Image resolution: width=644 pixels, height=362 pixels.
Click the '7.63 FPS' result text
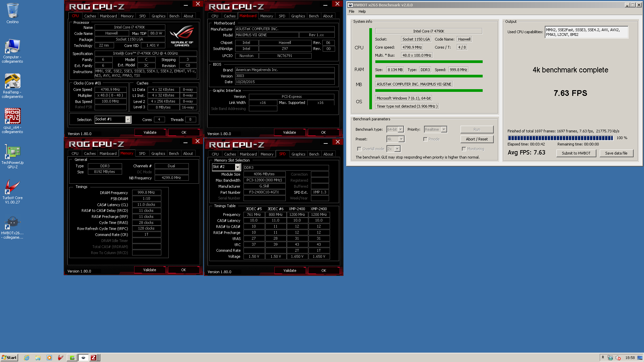click(x=570, y=93)
